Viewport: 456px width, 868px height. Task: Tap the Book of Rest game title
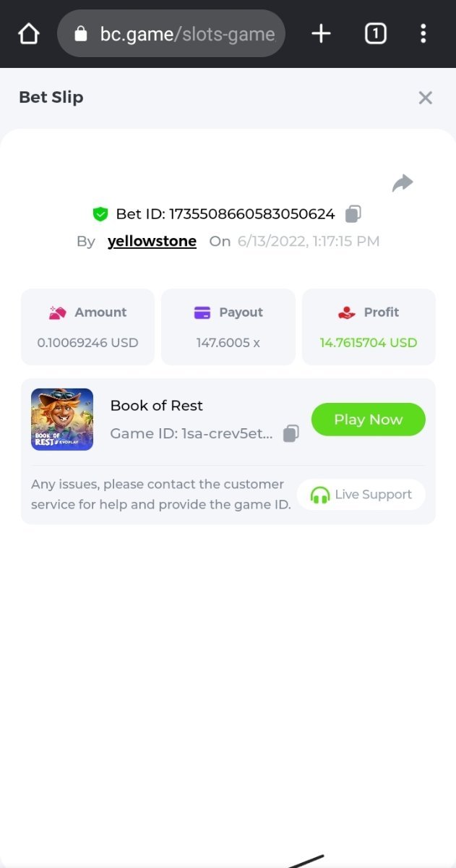point(157,406)
